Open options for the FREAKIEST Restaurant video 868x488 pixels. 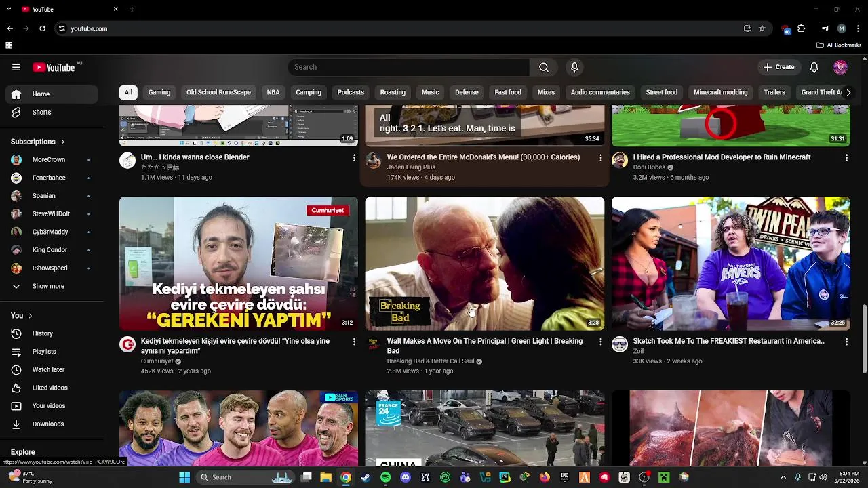coord(846,342)
